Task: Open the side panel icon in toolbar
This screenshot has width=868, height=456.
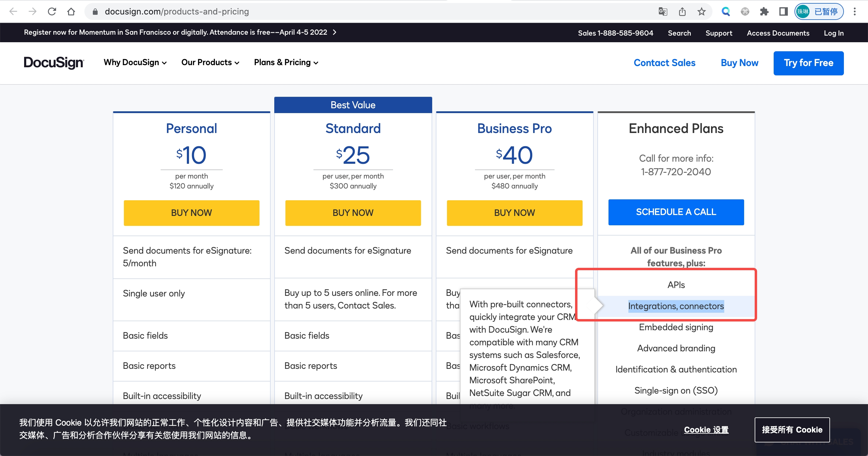Action: tap(783, 11)
